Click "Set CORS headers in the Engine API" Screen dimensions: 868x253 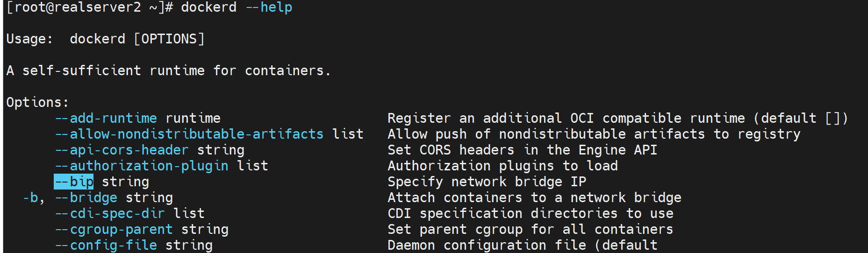[522, 150]
